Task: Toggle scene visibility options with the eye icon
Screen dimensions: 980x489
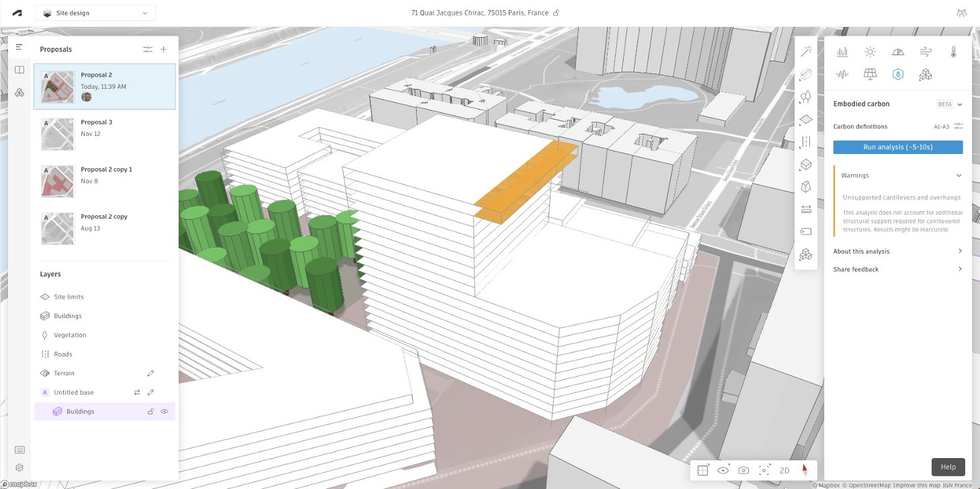Action: [x=723, y=469]
